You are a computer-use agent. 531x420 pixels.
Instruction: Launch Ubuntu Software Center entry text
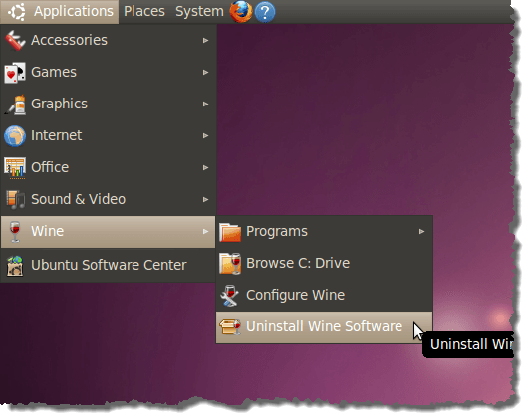tap(109, 265)
